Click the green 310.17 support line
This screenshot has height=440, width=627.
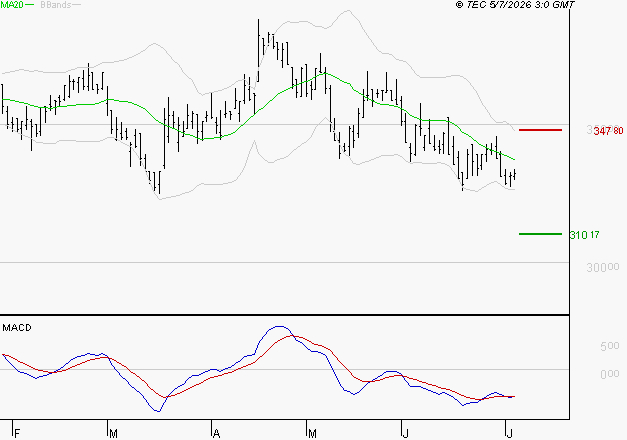coord(540,234)
